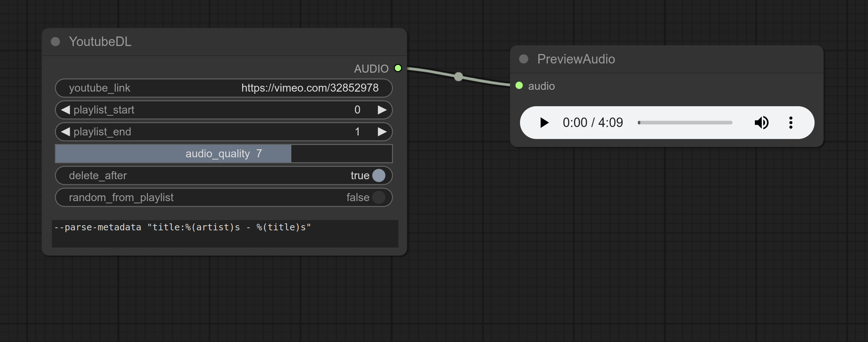Increase playlist_end with the right arrow
Image resolution: width=868 pixels, height=342 pixels.
click(x=382, y=132)
